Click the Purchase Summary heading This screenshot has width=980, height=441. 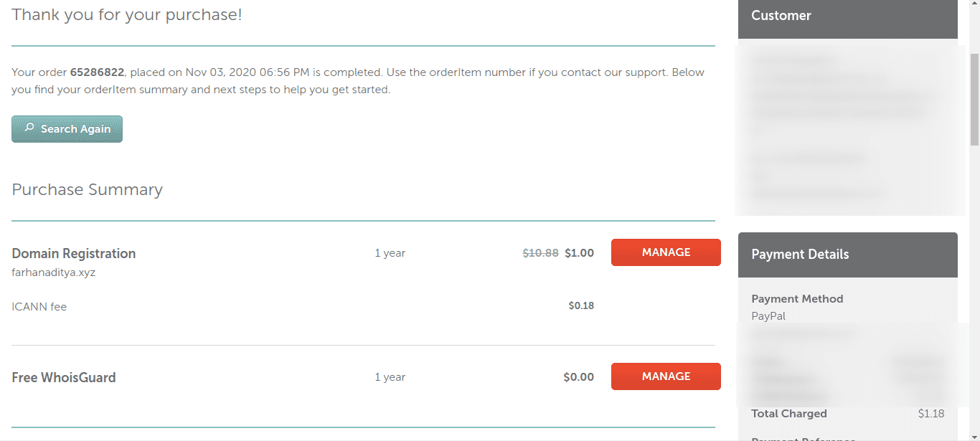87,189
